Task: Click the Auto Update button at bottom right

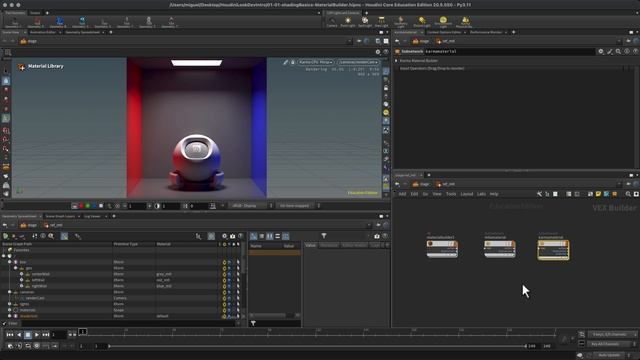Action: click(609, 355)
